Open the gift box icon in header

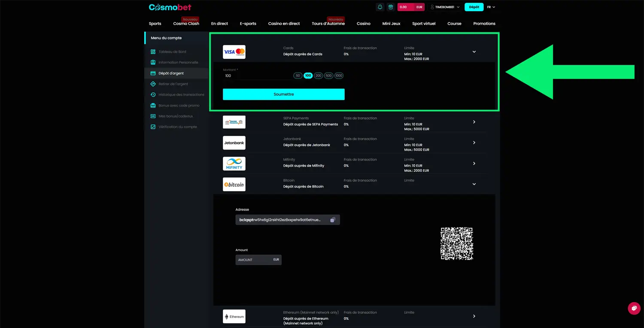click(x=390, y=7)
